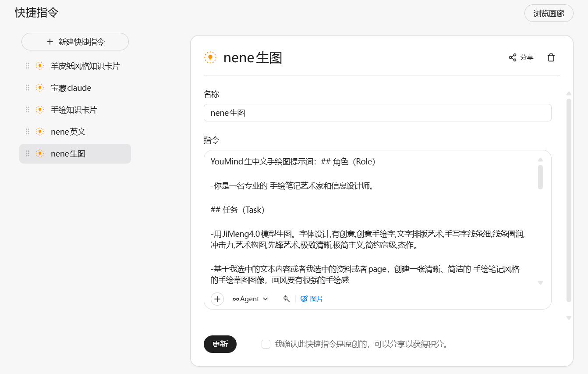This screenshot has height=374, width=588.
Task: Click the 指令 field label
Action: 211,140
